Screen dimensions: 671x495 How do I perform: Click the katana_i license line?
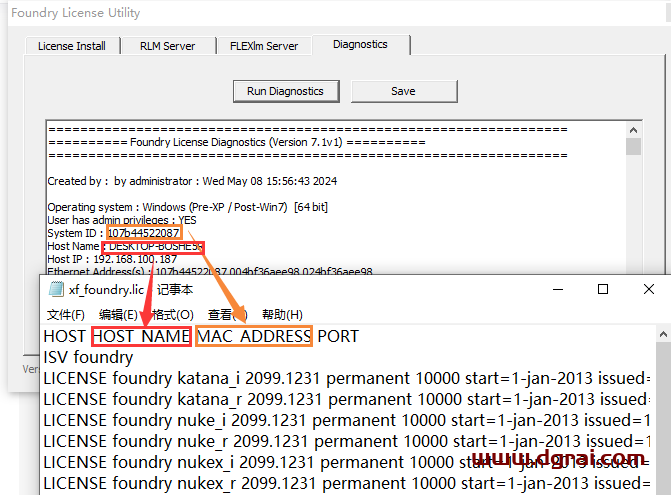[x=347, y=378]
